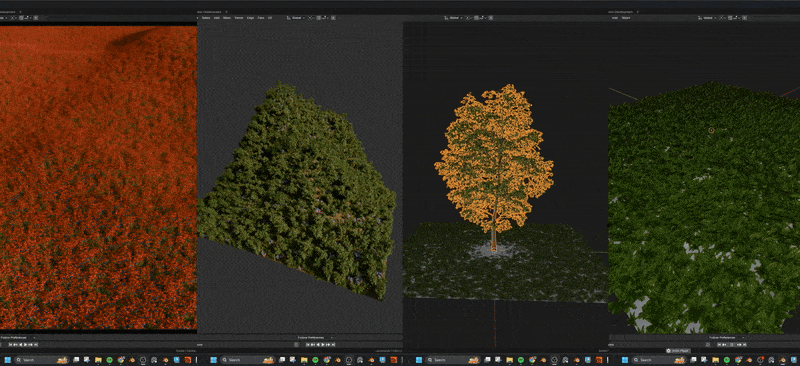
Task: Open Mesh menu in hedge patch viewport
Action: click(227, 17)
